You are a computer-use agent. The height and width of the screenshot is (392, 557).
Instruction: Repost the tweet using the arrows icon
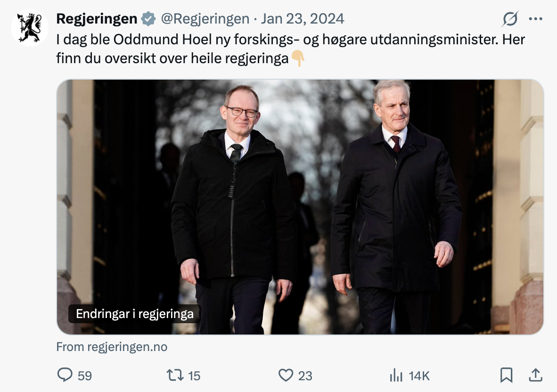(175, 375)
